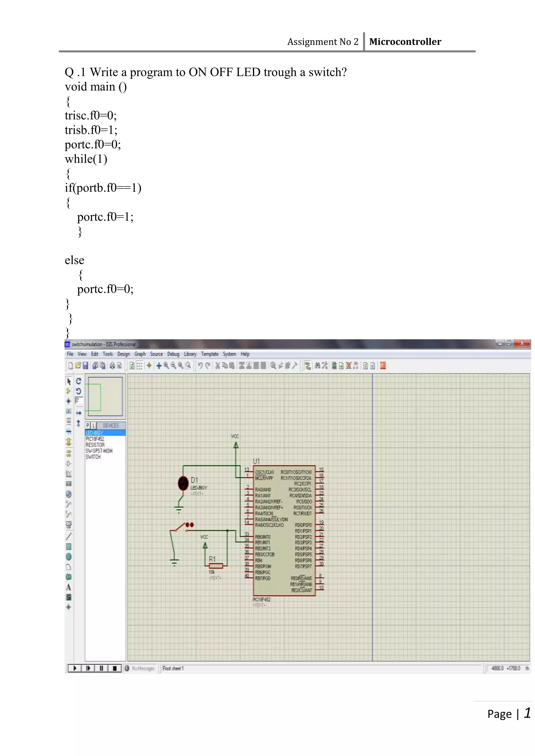Click the Save design floppy icon
The width and height of the screenshot is (535, 756).
click(x=85, y=365)
